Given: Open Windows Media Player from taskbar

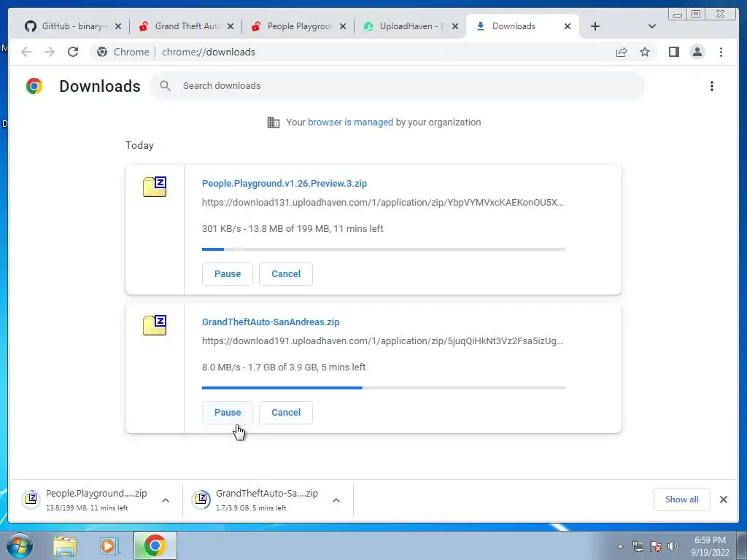Looking at the screenshot, I should [109, 545].
